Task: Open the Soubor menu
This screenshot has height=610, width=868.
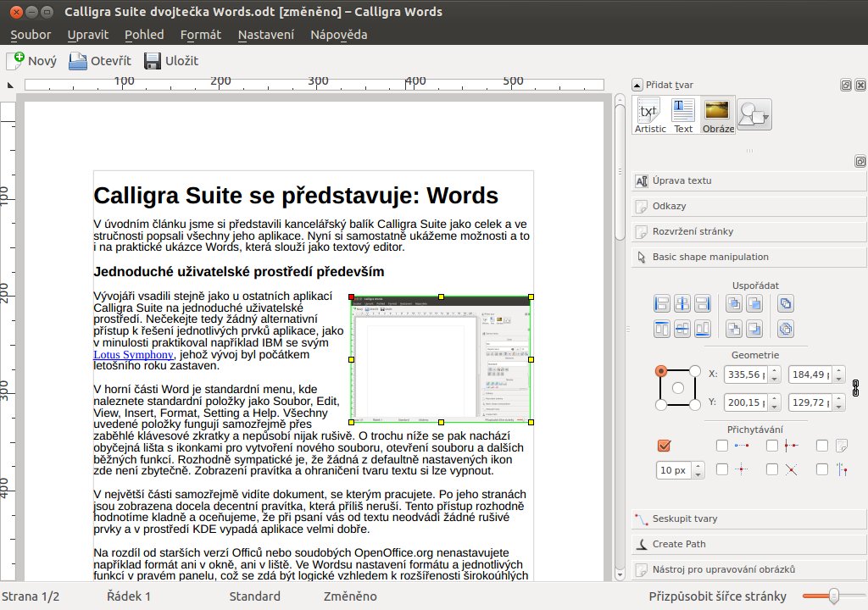Action: [31, 35]
